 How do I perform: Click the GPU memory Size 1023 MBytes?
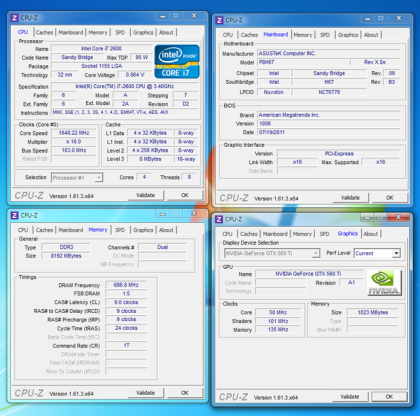point(373,313)
